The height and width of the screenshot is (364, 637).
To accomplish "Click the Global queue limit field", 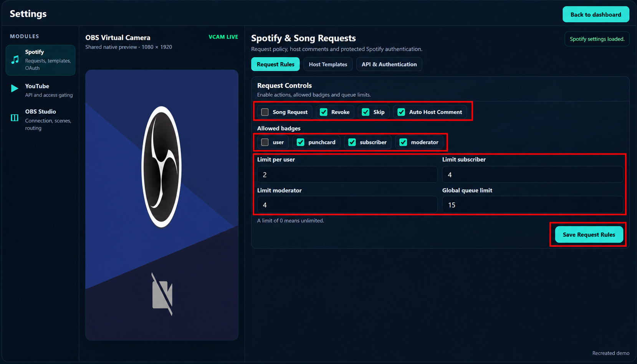I will pos(533,205).
